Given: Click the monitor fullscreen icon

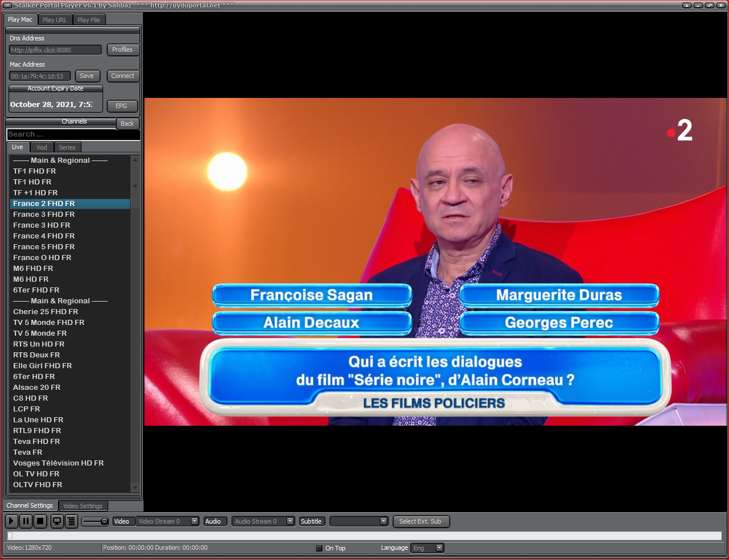Looking at the screenshot, I should point(57,521).
